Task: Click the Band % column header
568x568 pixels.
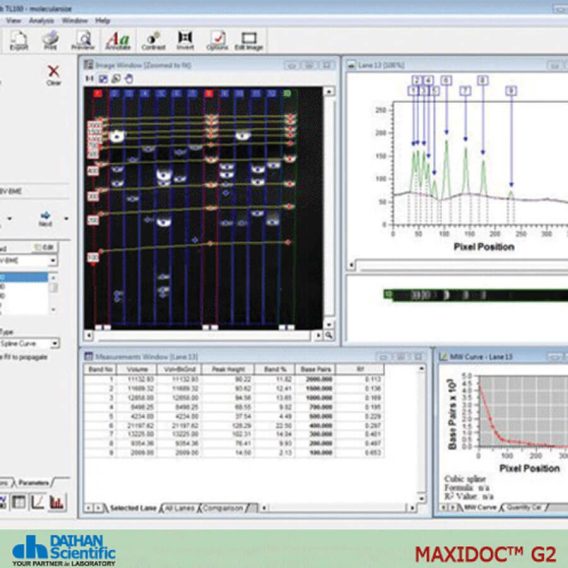Action: (275, 369)
